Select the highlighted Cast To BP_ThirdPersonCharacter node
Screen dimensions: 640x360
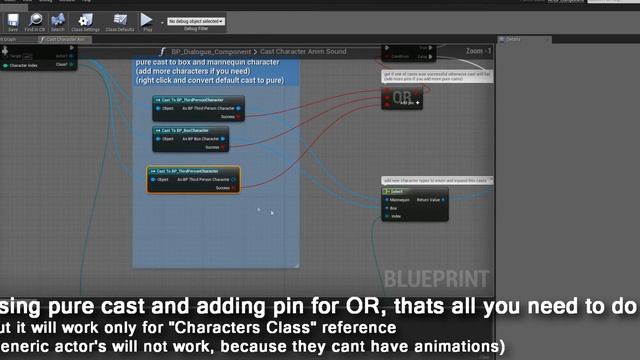pyautogui.click(x=193, y=180)
